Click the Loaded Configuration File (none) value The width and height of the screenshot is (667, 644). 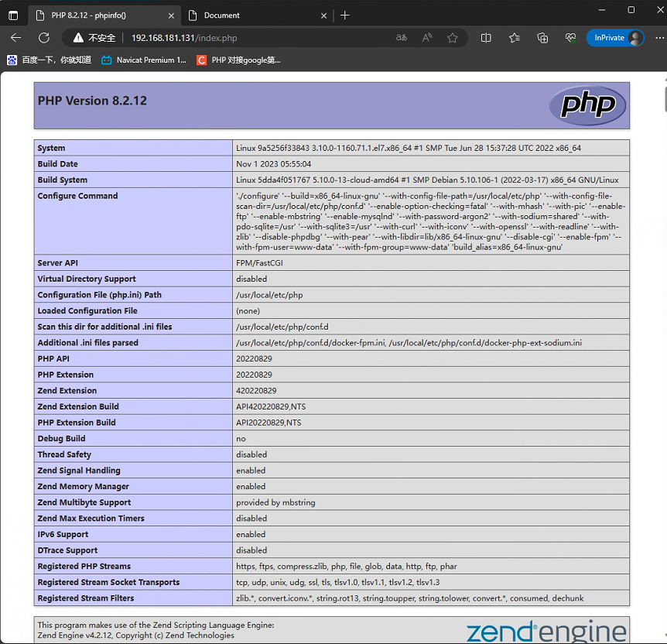pyautogui.click(x=248, y=310)
